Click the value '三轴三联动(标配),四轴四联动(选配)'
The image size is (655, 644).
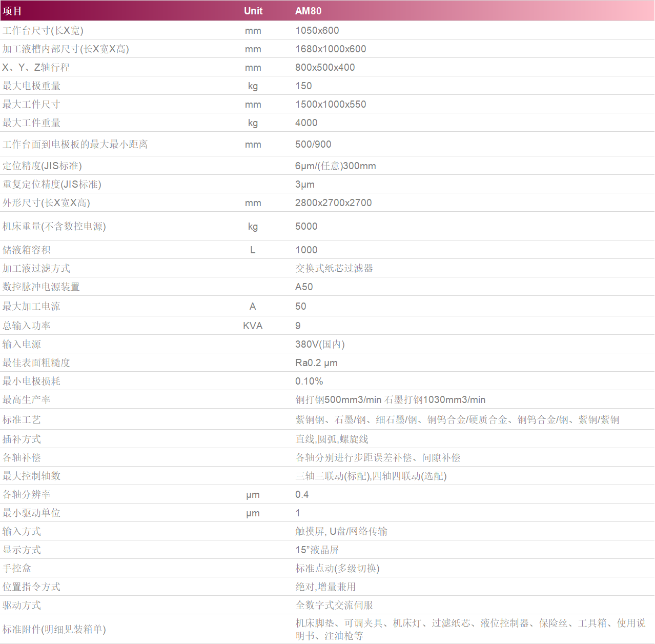coord(371,476)
